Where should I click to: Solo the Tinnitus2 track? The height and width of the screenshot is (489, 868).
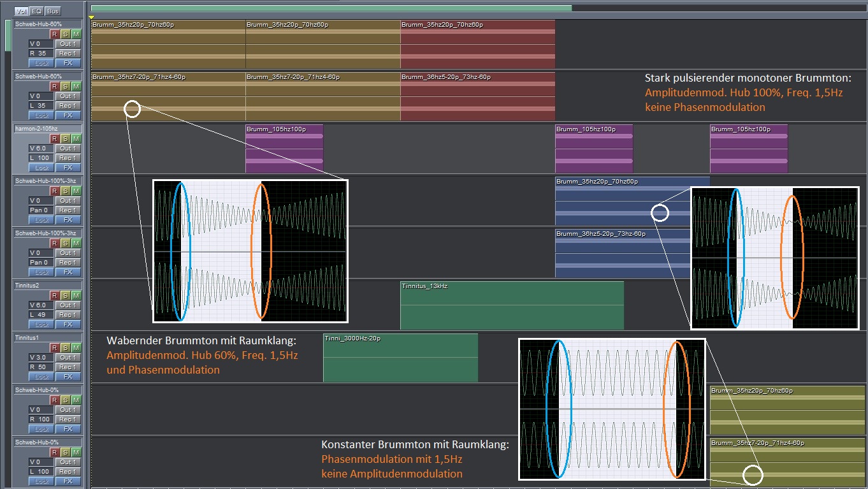click(x=66, y=295)
